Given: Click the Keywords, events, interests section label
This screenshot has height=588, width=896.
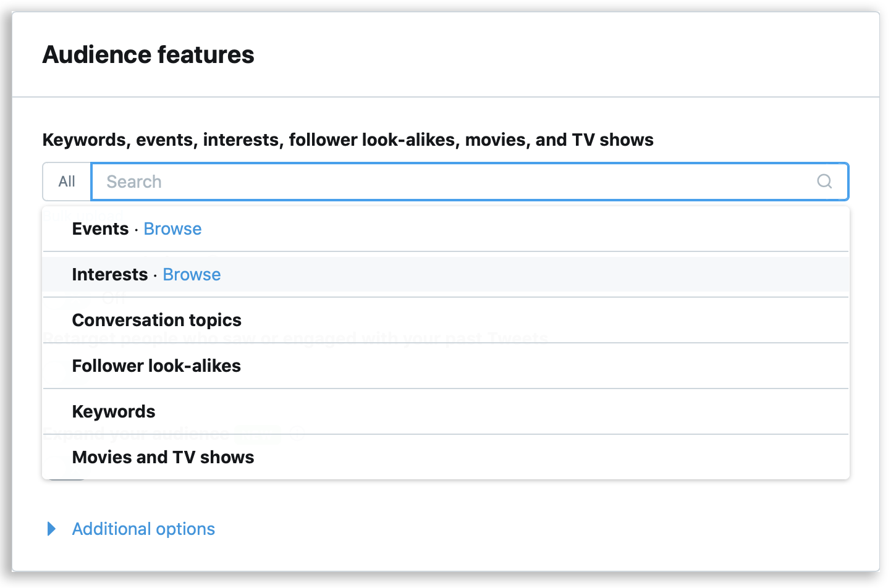Looking at the screenshot, I should pos(348,140).
